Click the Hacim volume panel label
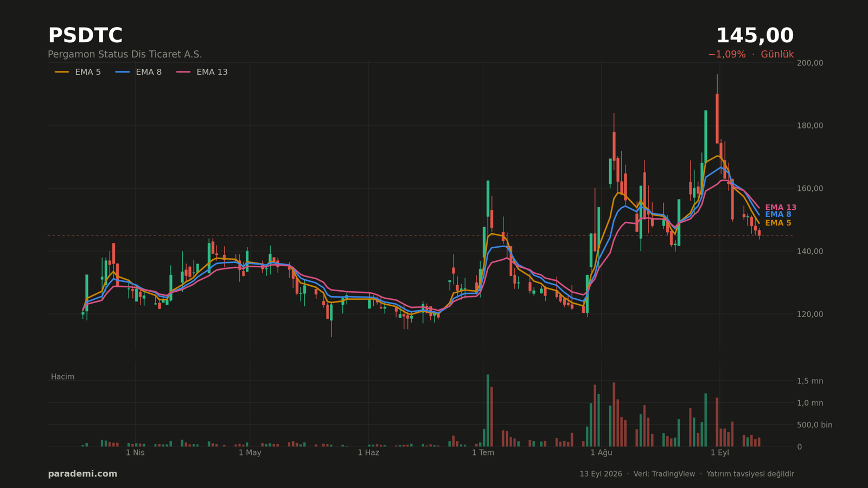Viewport: 868px width, 488px height. tap(63, 377)
